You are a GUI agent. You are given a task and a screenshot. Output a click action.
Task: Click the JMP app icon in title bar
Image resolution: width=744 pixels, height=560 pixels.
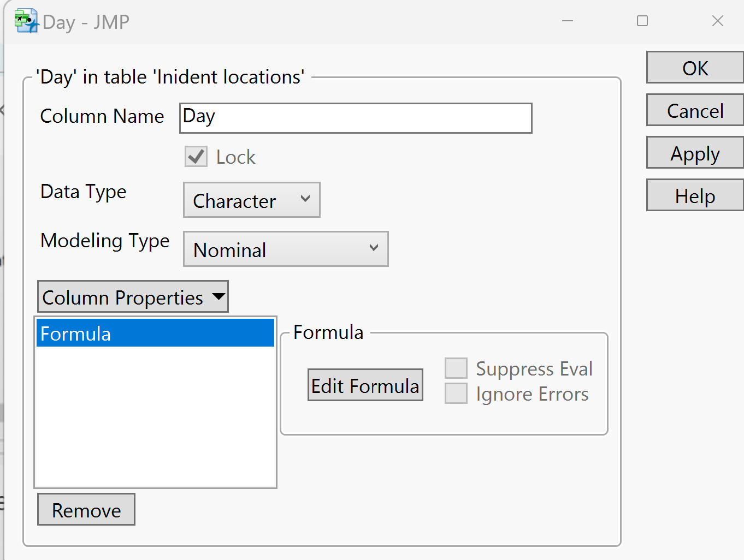point(26,21)
